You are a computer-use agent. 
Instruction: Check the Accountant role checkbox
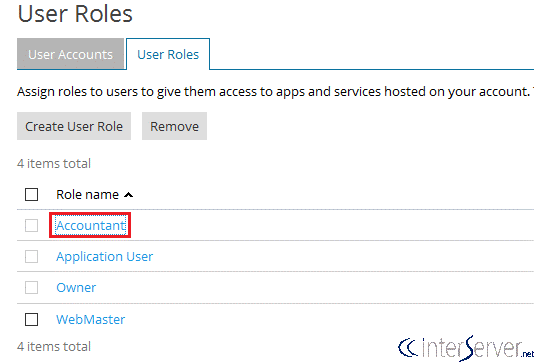[x=31, y=225]
